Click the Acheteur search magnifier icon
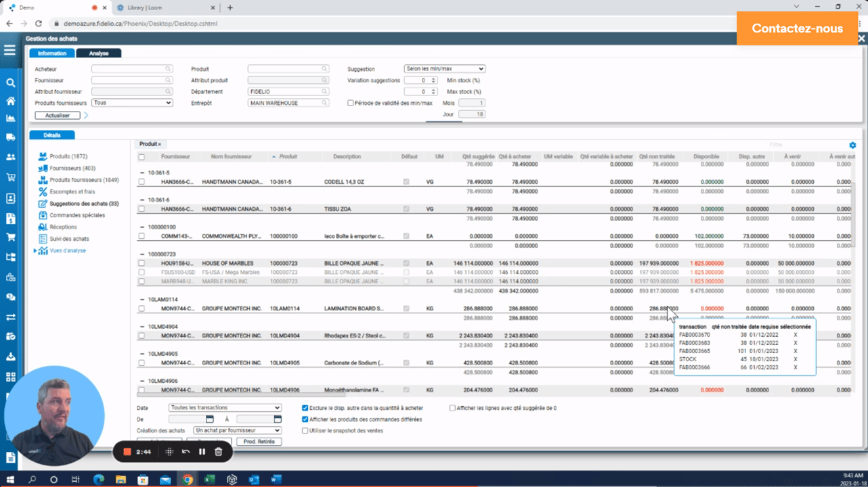This screenshot has height=487, width=868. [168, 69]
